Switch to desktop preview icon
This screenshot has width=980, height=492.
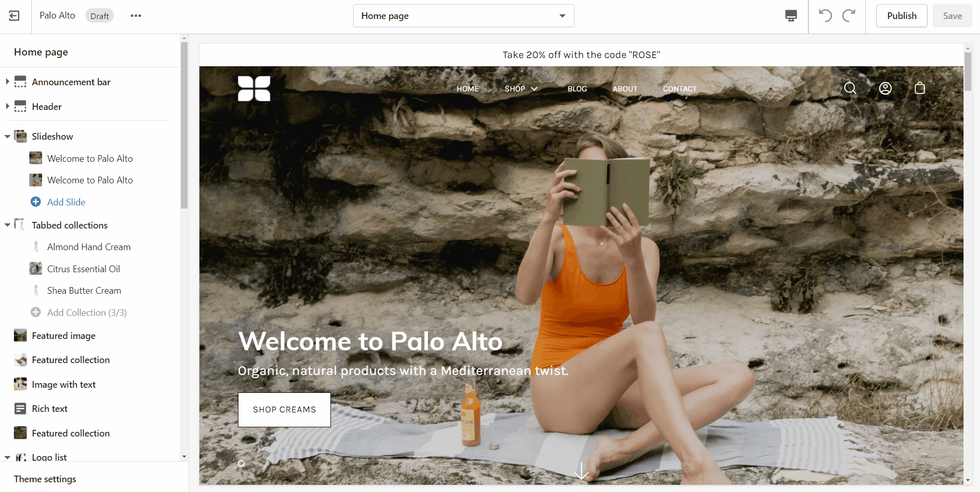point(791,16)
